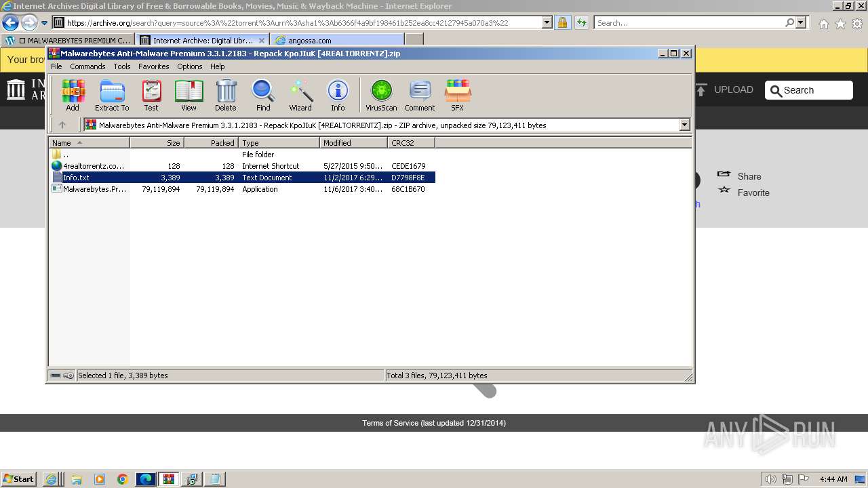Viewport: 868px width, 488px height.
Task: Click the IE Home icon
Action: click(823, 24)
